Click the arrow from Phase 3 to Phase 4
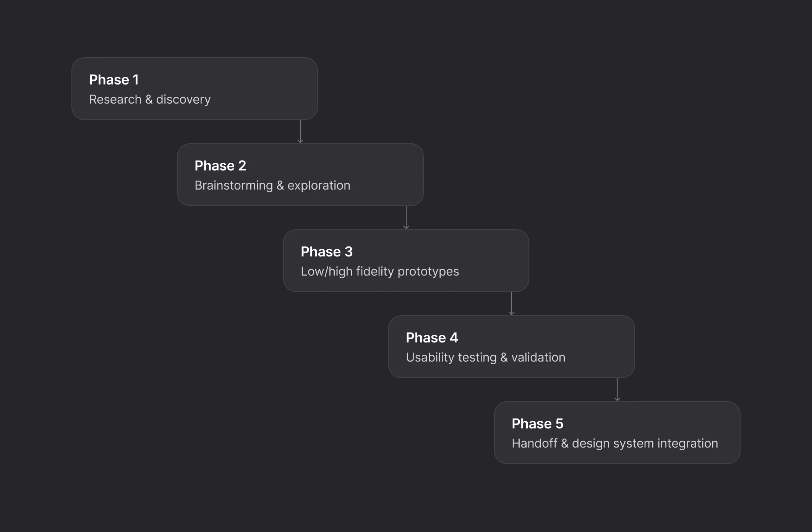 coord(512,304)
